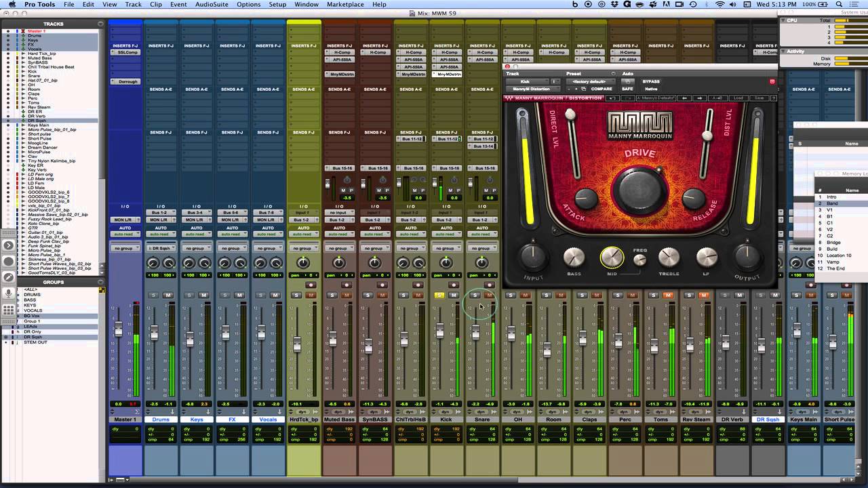
Task: Click the Input knob of the plugin
Action: point(534,256)
